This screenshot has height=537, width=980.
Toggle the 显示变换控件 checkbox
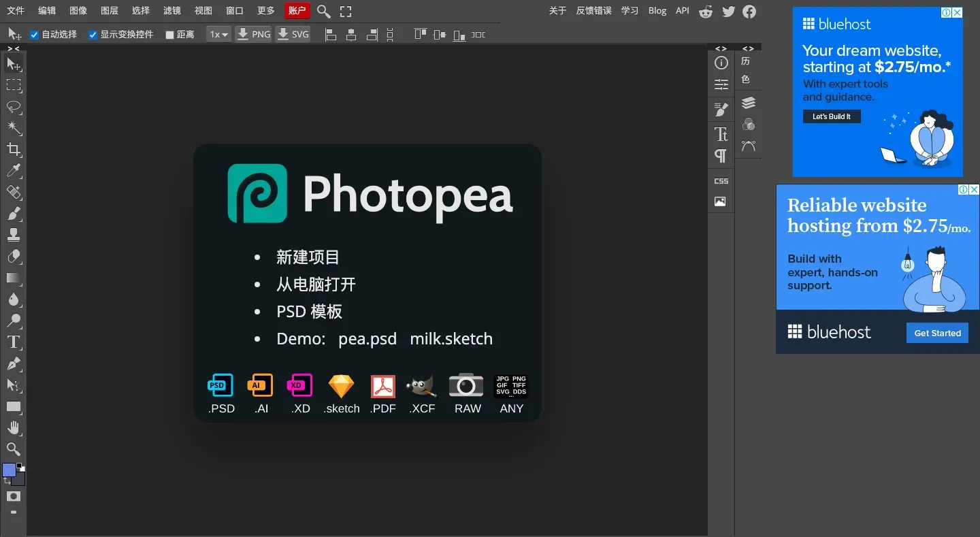93,35
